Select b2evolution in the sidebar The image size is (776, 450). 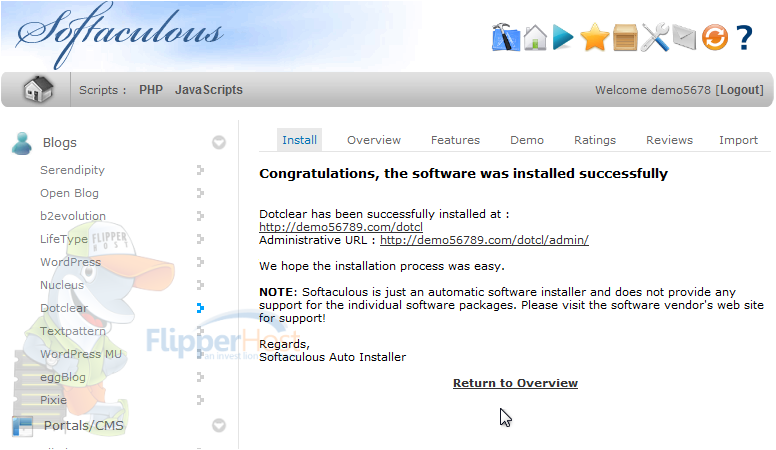click(73, 216)
